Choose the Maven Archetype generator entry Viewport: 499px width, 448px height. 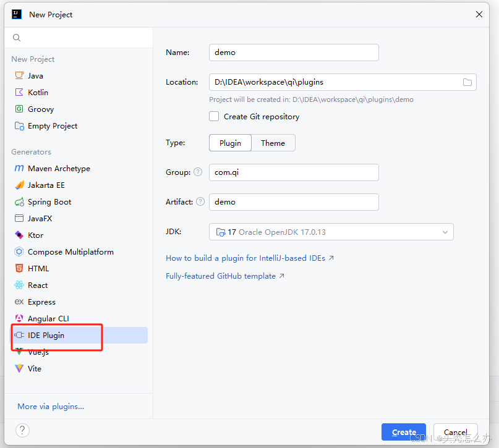pos(79,168)
